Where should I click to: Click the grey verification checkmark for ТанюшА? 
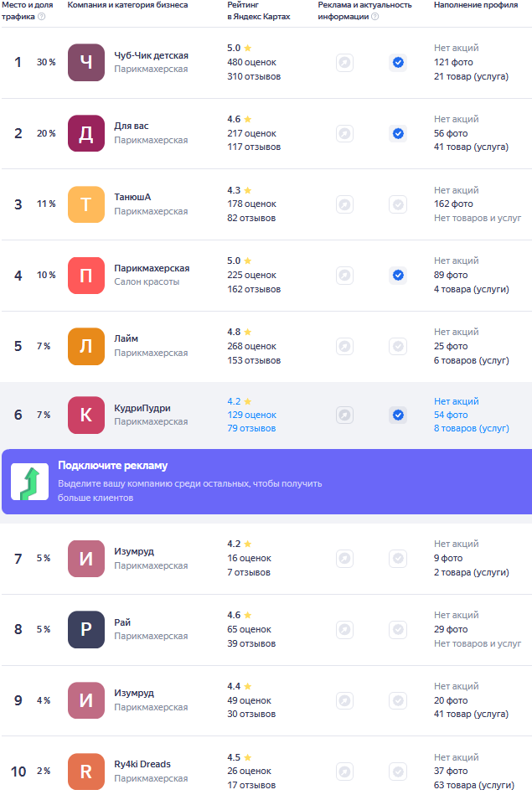point(398,204)
